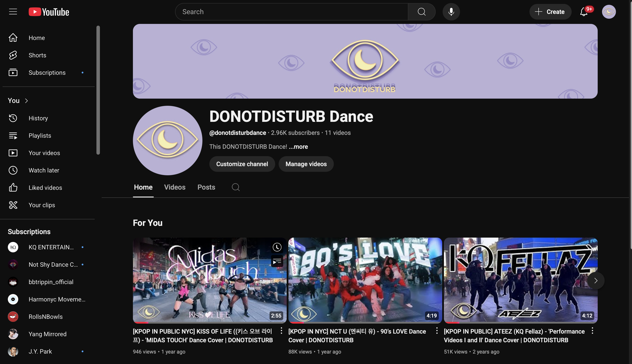Play the 90's LOVE thumbnail

[365, 280]
